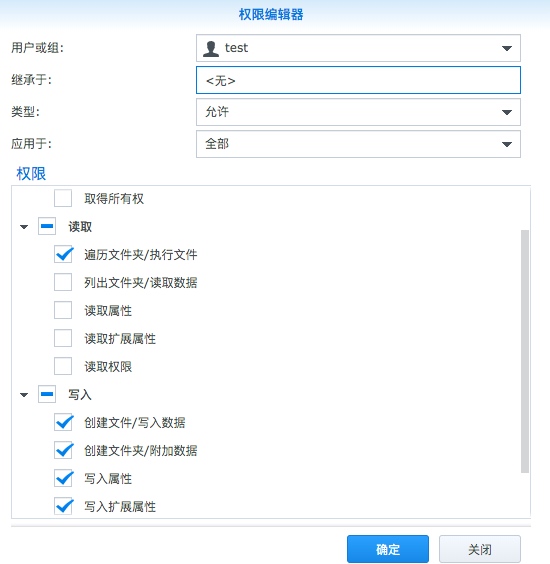Uncheck 创建文件/写入数据
The height and width of the screenshot is (564, 550).
tap(63, 422)
